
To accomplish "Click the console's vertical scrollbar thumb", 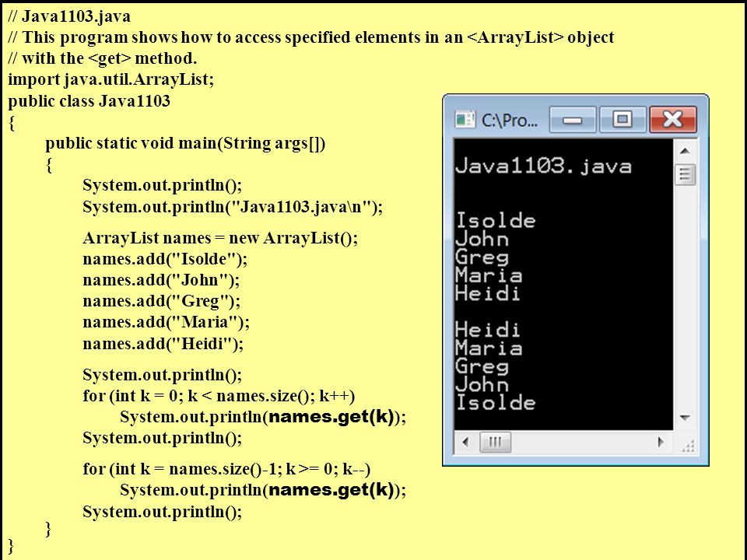I will [x=685, y=174].
